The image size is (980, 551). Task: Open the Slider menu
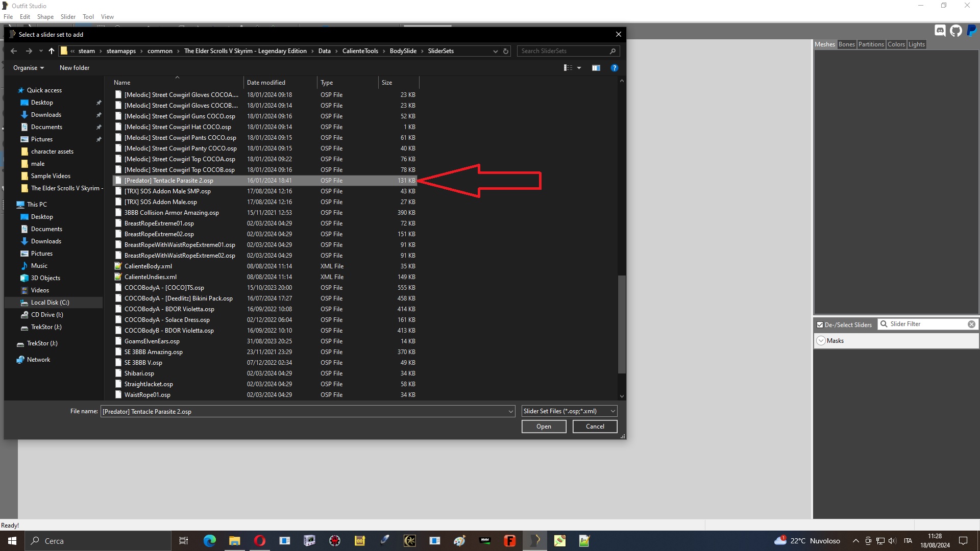(68, 17)
